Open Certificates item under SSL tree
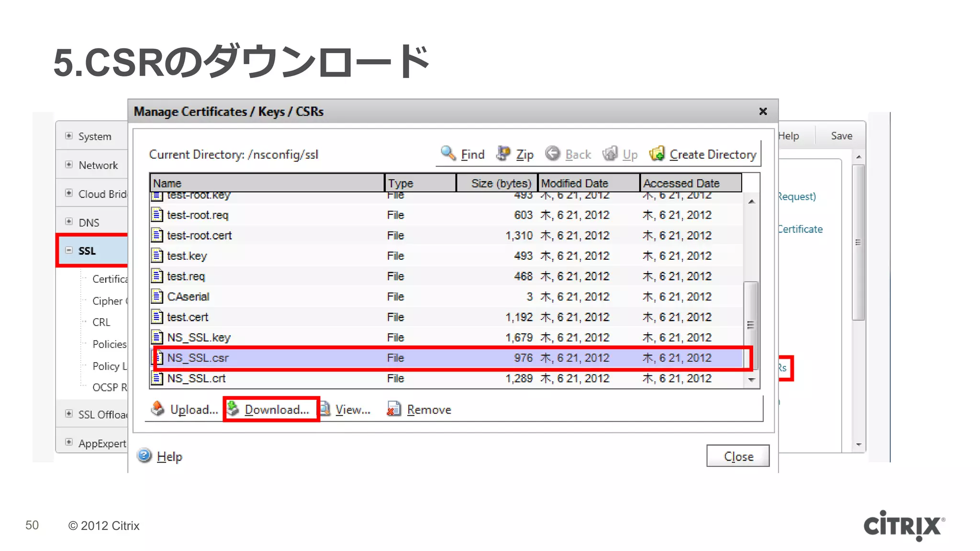The width and height of the screenshot is (980, 551). [110, 279]
